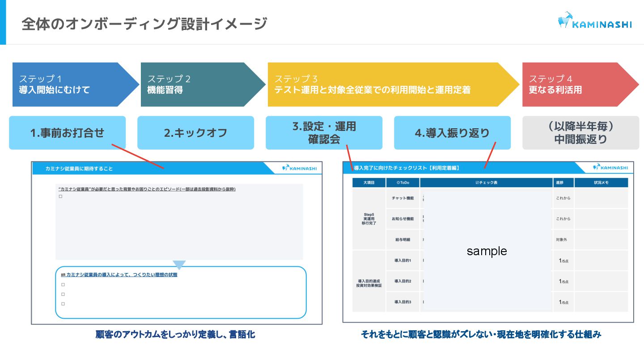Click the 1/5点 score in 導入目的2 row
644x362 pixels.
pyautogui.click(x=563, y=281)
